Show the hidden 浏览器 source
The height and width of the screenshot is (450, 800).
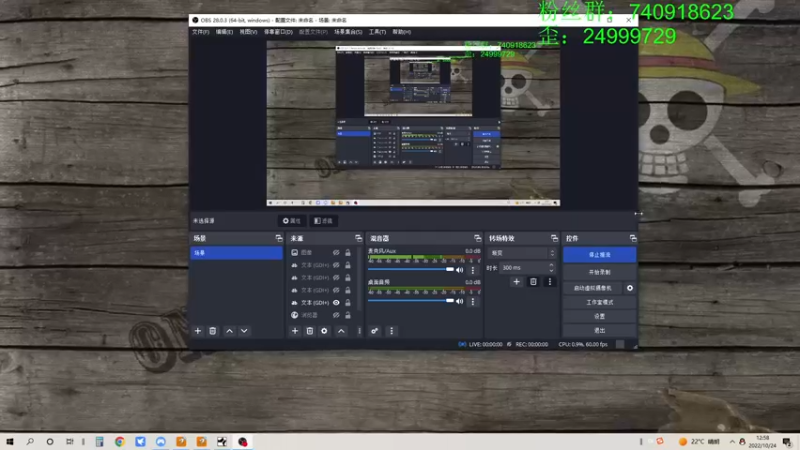coord(336,315)
